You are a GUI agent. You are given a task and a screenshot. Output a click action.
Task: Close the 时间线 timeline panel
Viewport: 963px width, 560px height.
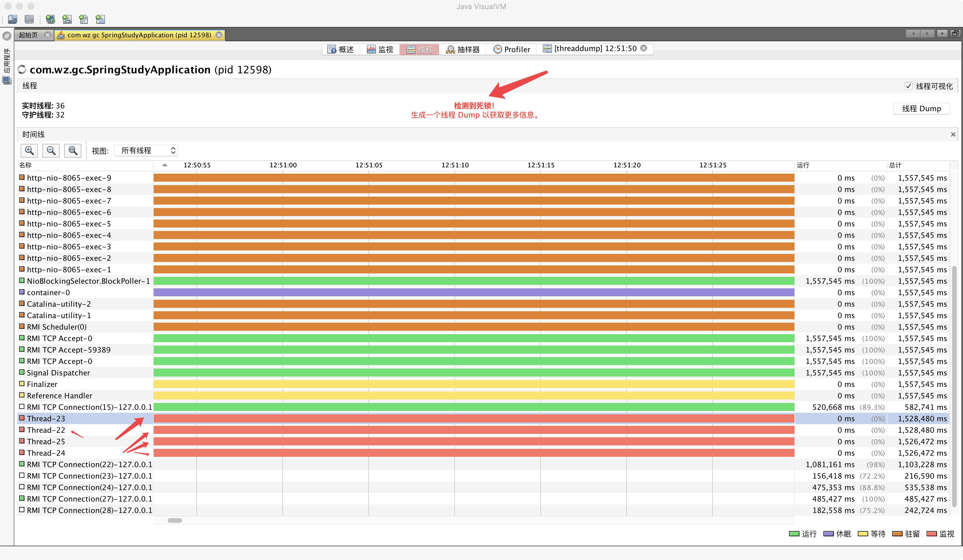pos(953,134)
